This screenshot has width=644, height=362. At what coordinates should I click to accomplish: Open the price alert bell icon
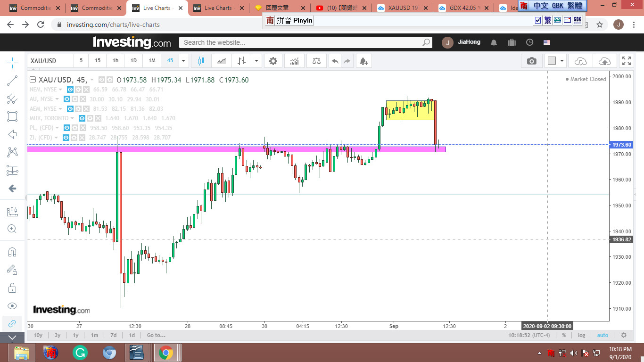click(x=363, y=61)
